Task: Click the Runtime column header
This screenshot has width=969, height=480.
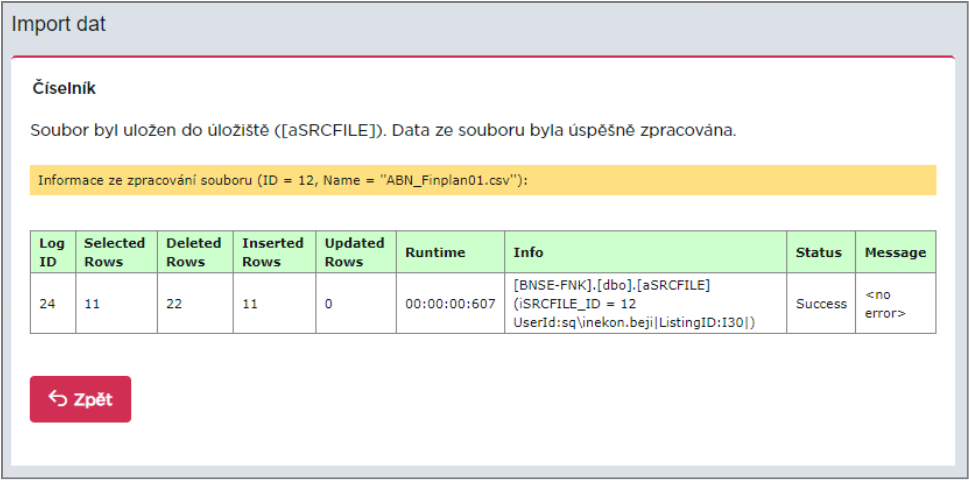Action: 451,252
